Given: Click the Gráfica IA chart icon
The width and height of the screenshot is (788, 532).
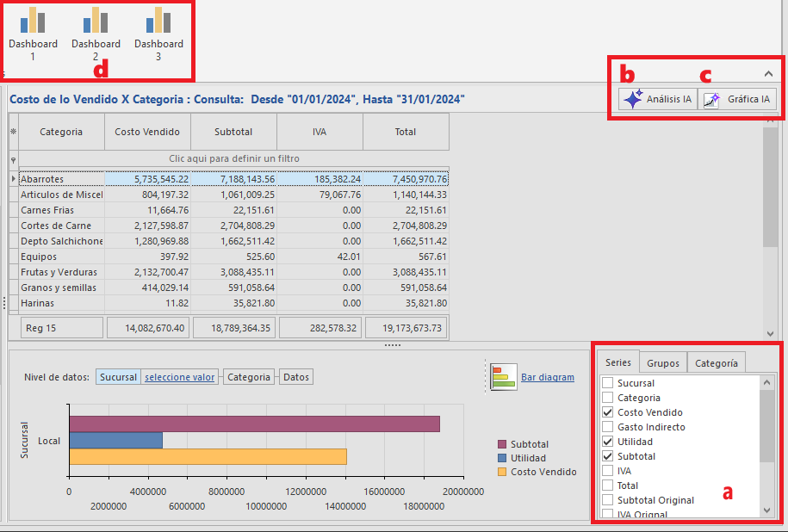Looking at the screenshot, I should click(711, 100).
